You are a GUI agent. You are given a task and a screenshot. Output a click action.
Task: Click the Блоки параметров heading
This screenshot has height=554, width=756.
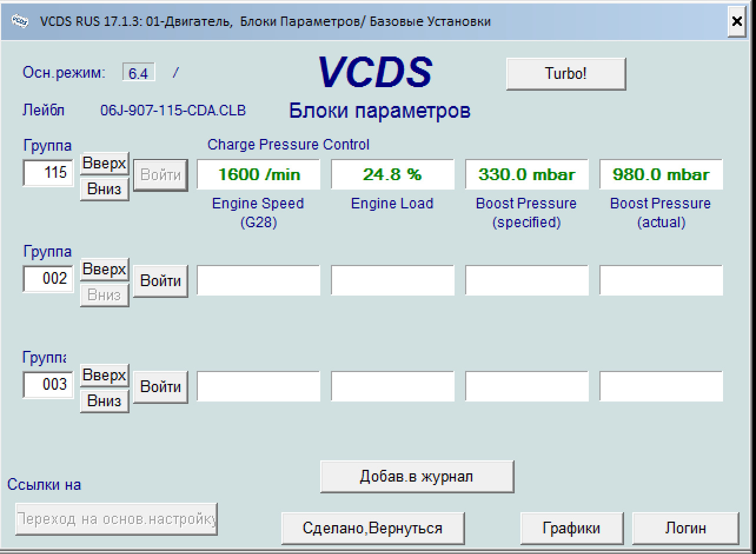[380, 111]
